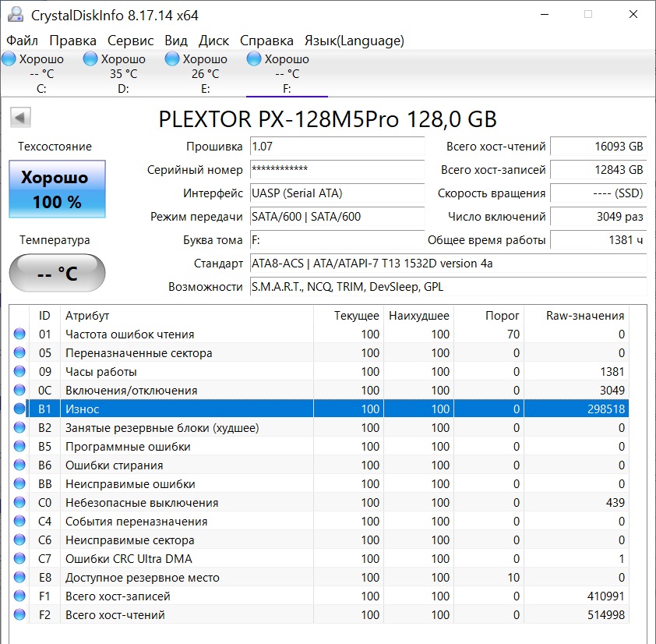
Task: Click the standard field ATA8-ACS
Action: tap(449, 264)
